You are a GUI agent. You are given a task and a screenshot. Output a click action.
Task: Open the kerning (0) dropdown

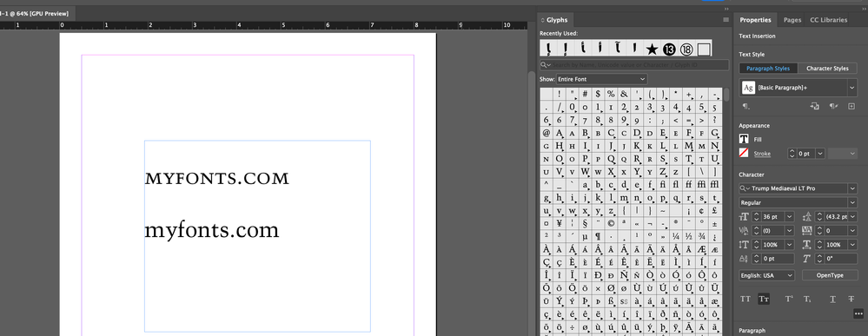click(x=789, y=231)
